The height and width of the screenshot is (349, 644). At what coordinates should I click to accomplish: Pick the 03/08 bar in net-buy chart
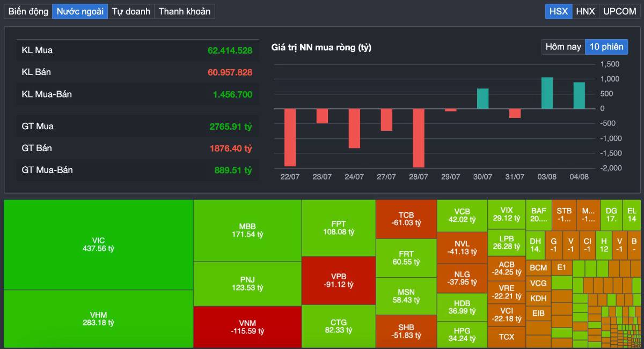coord(547,93)
